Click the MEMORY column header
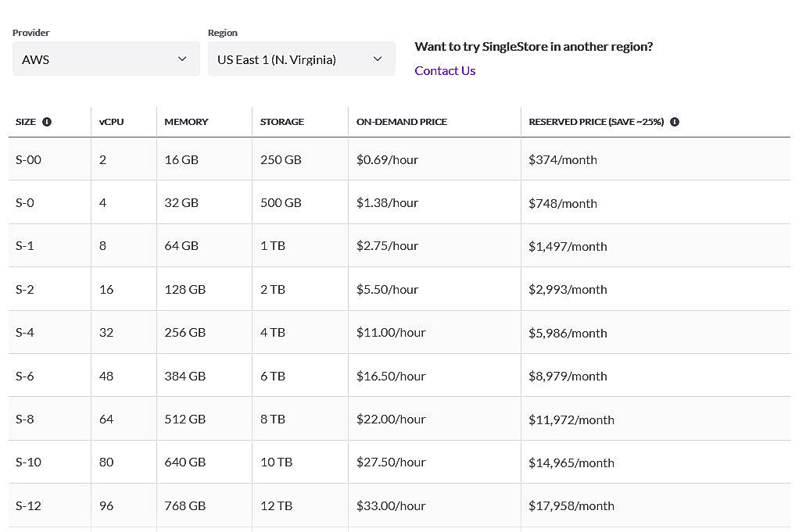Screen dimensions: 806x532 [x=186, y=122]
